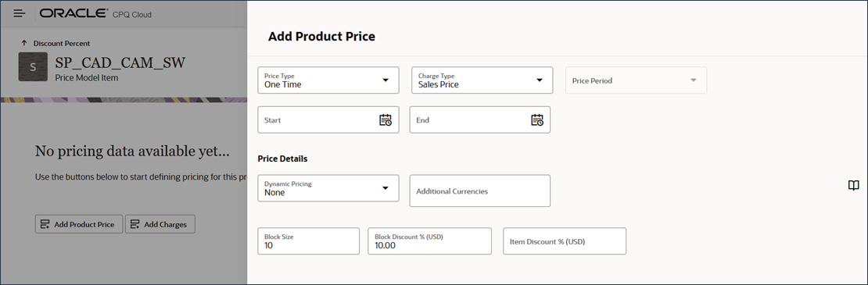Click the Start date field

tap(328, 119)
